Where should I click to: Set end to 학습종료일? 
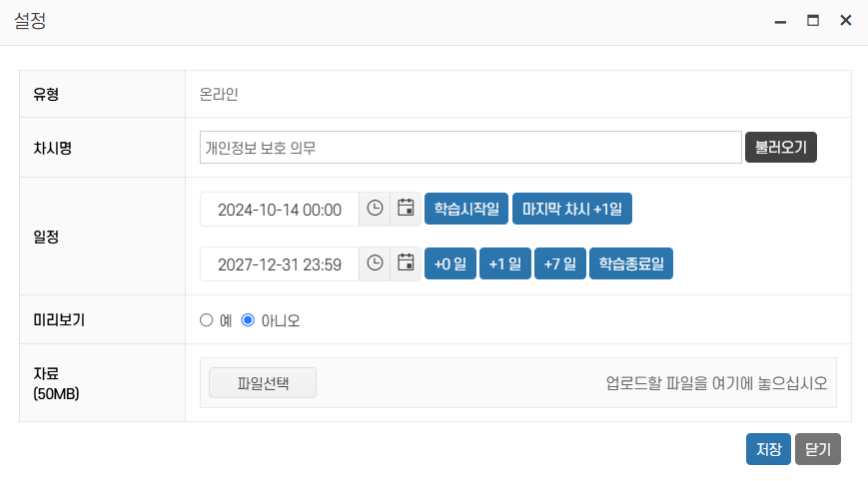pos(631,263)
